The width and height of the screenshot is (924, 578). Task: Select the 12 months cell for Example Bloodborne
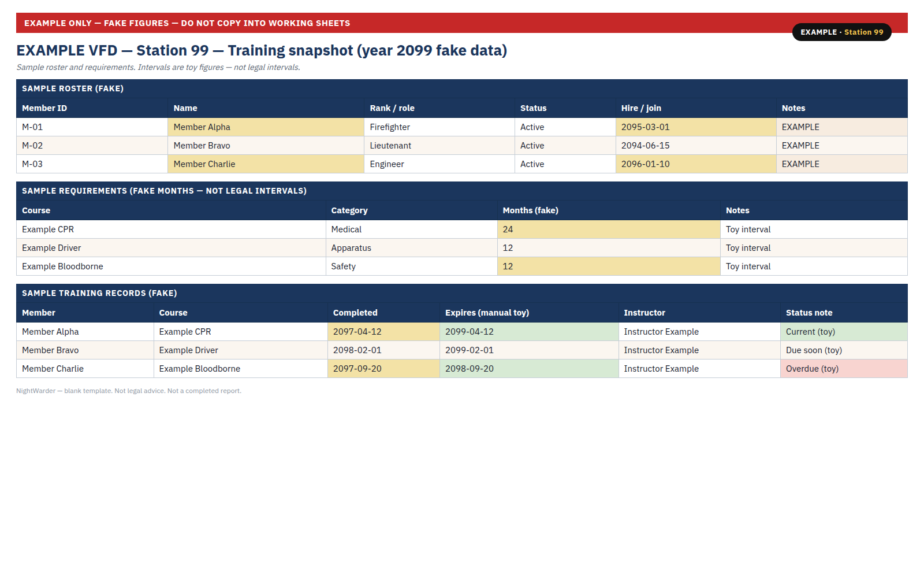click(609, 266)
